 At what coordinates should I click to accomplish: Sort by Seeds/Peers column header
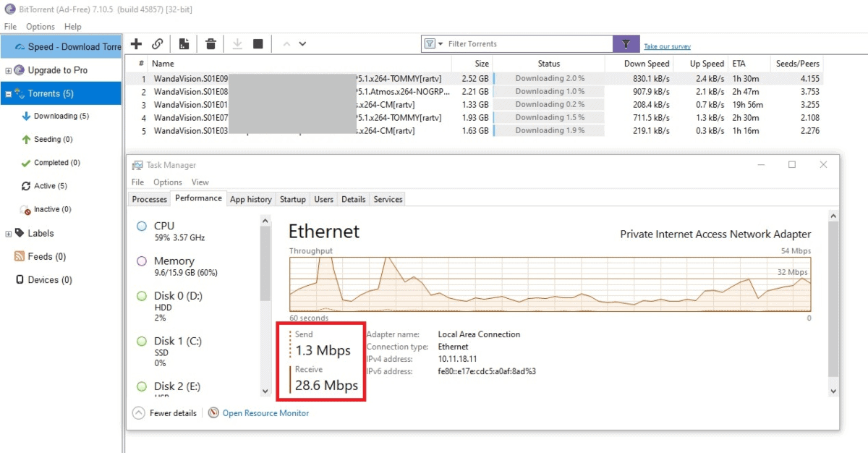click(796, 64)
